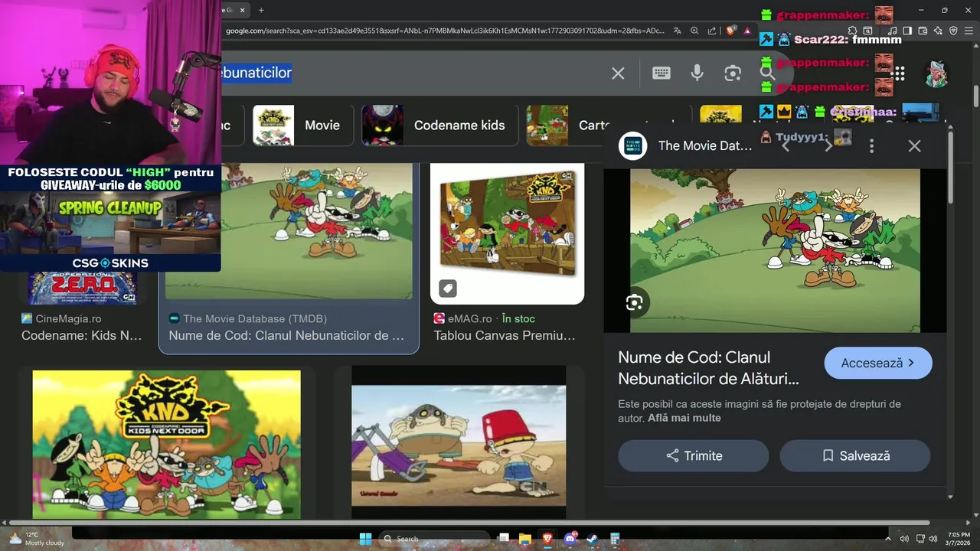Viewport: 980px width, 551px height.
Task: Open the Brave Wallet icon
Action: 923,31
